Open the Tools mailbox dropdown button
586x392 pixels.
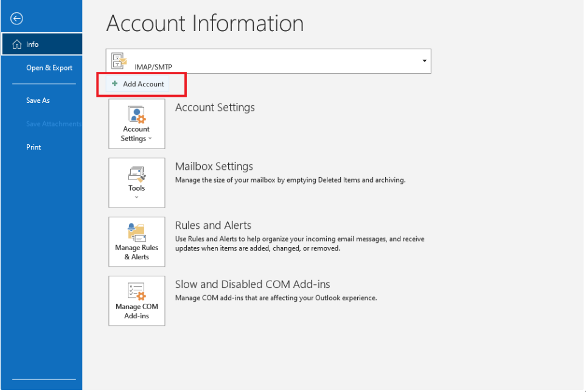tap(137, 183)
